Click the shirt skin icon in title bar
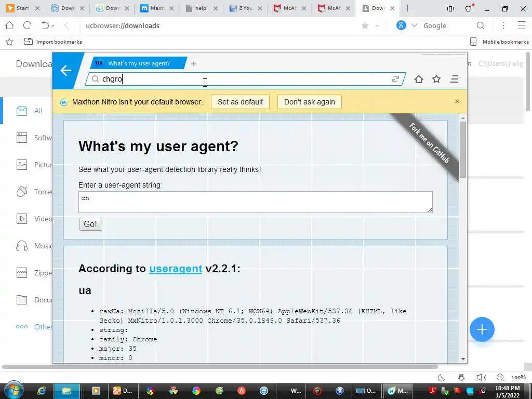 pyautogui.click(x=469, y=8)
